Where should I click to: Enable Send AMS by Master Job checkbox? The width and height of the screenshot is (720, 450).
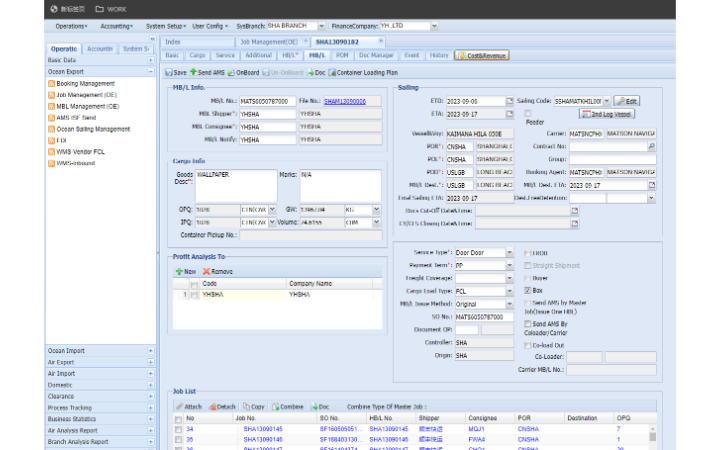(528, 303)
